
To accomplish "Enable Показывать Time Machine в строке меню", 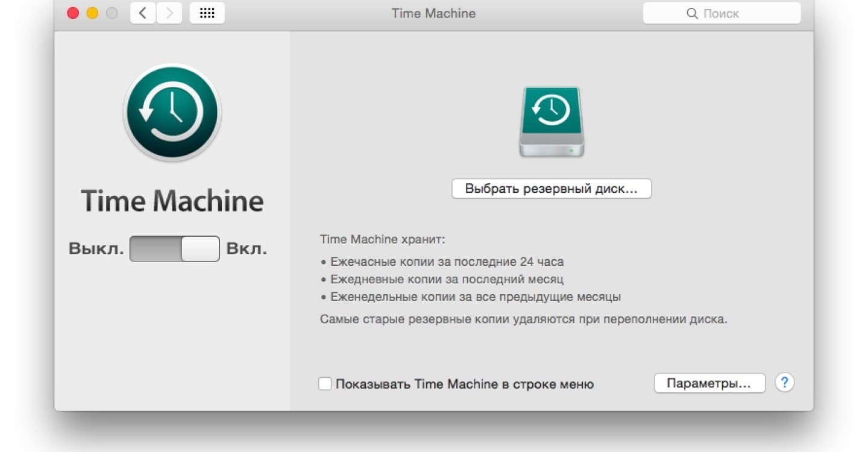I will click(x=325, y=384).
